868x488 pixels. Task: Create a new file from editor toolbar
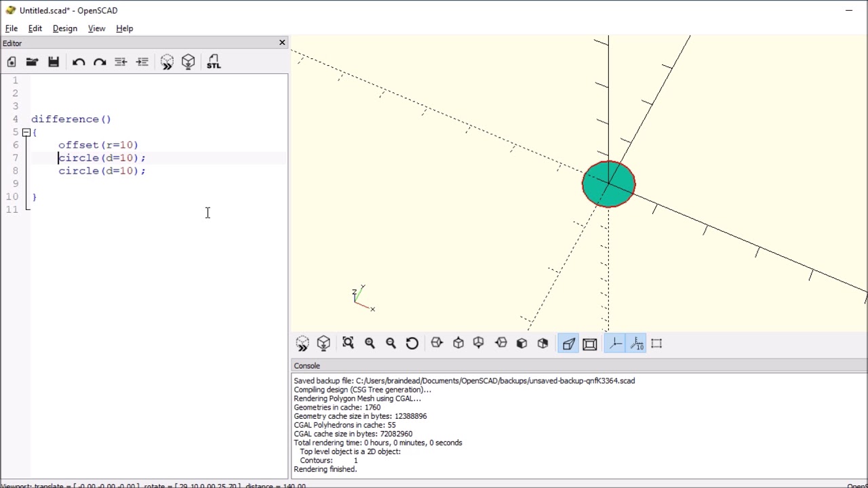[12, 62]
